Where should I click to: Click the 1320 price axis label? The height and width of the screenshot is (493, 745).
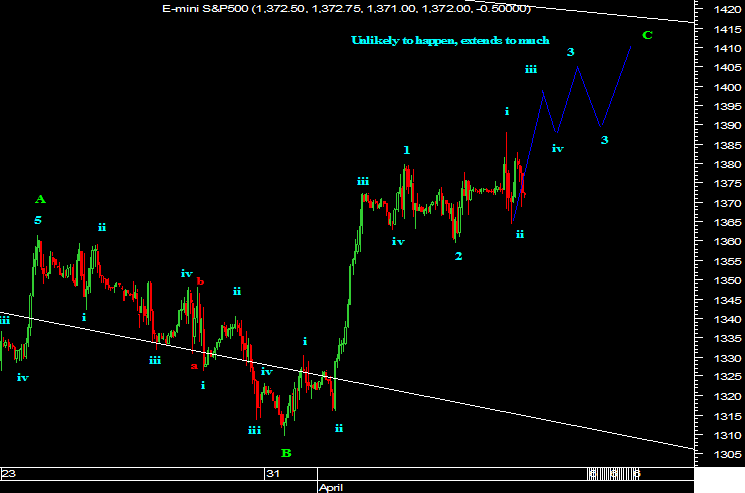click(727, 396)
